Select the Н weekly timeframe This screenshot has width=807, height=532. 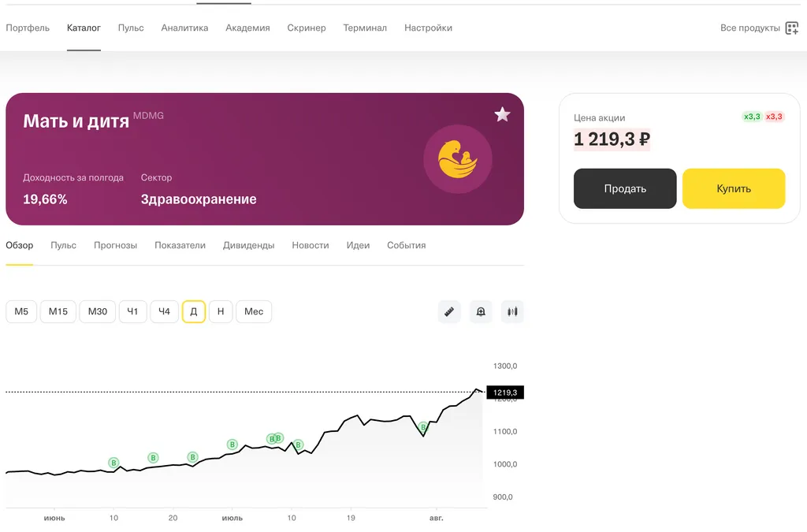[x=221, y=312]
